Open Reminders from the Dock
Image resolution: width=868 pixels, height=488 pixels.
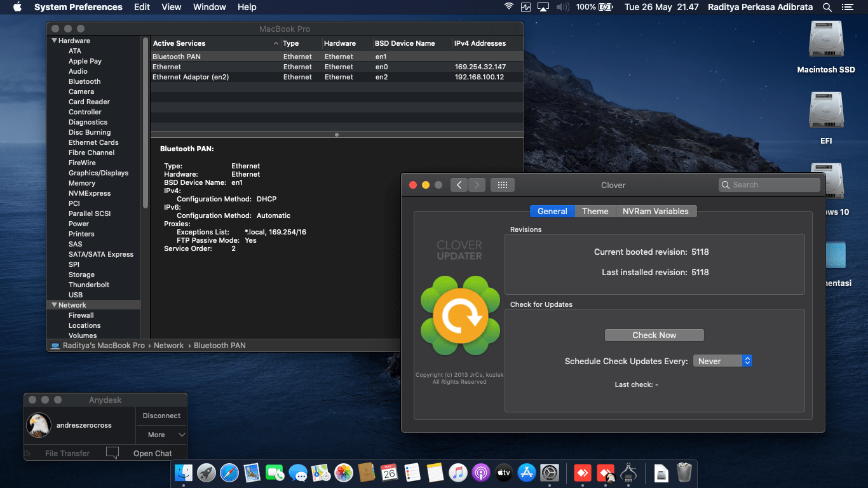click(x=412, y=473)
